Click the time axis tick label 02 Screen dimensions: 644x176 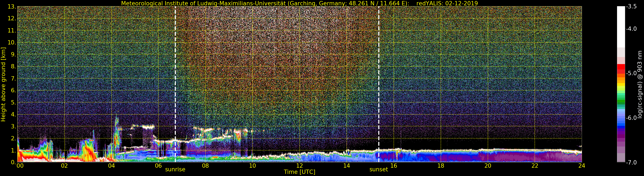pos(64,166)
